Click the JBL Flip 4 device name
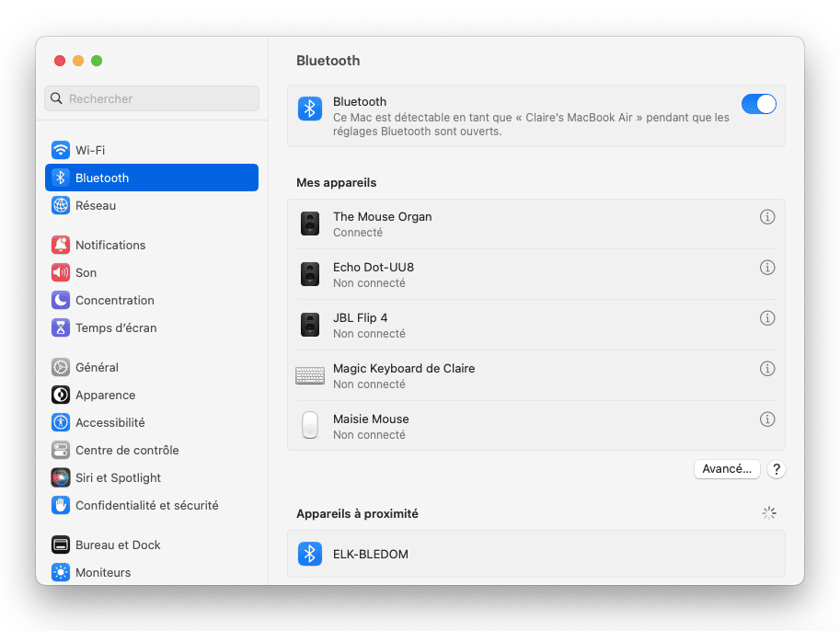Viewport: 840px width, 631px height. 360,317
